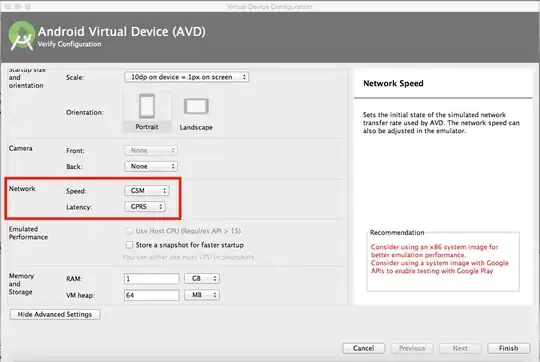
Task: Open the Network Latency GPRS dropdown
Action: 145,207
